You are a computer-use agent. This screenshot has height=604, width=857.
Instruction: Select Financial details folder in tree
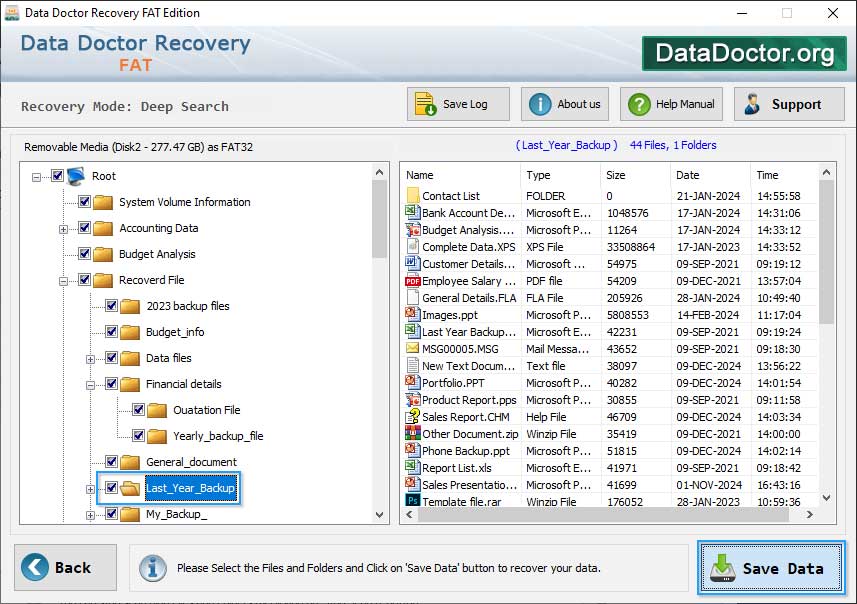point(184,384)
